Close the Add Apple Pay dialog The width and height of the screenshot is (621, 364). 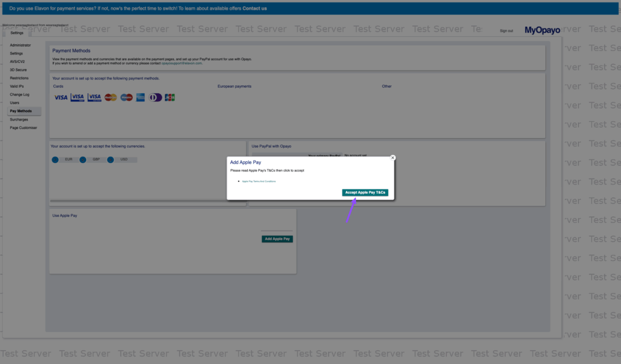pyautogui.click(x=392, y=157)
